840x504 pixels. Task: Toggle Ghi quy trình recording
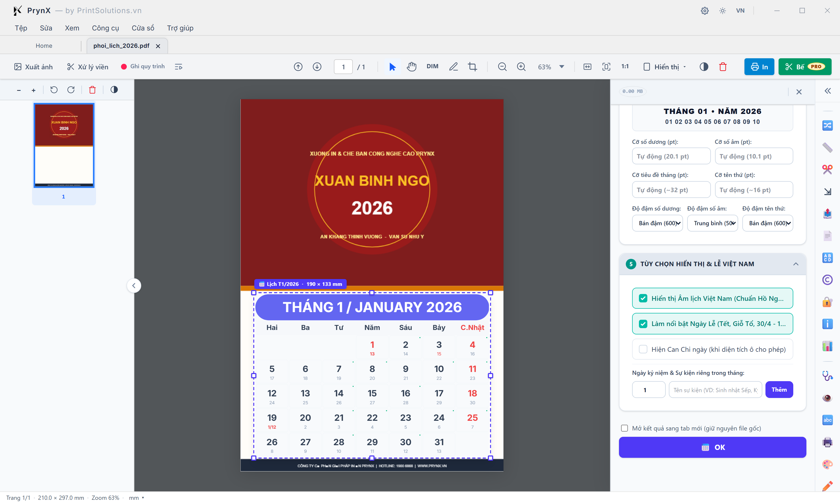point(143,67)
